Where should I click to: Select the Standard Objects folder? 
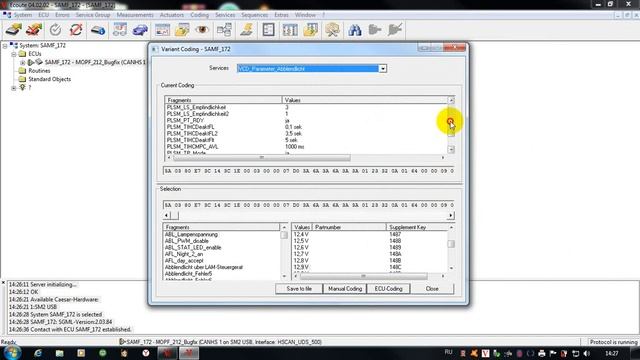pos(49,79)
